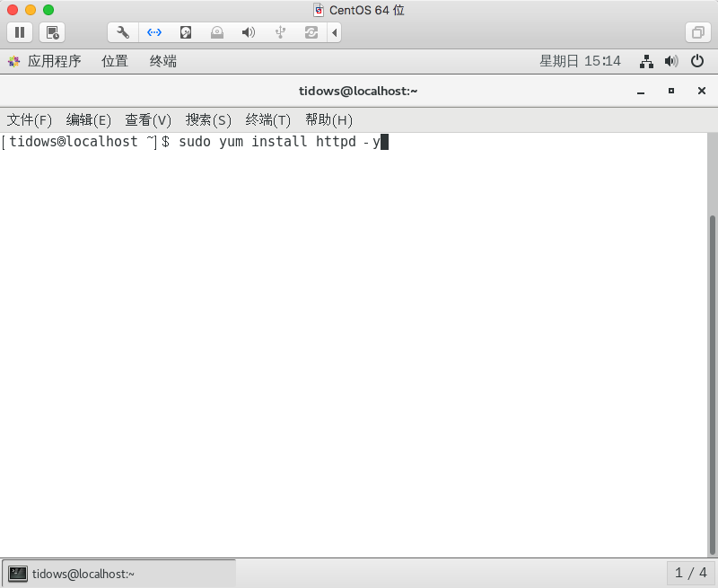Open the GNOME network status icon
Screen dimensions: 718x588
646,61
